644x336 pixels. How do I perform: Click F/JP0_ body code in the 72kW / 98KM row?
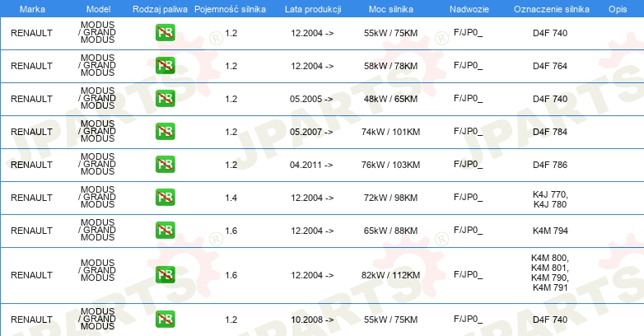click(469, 198)
